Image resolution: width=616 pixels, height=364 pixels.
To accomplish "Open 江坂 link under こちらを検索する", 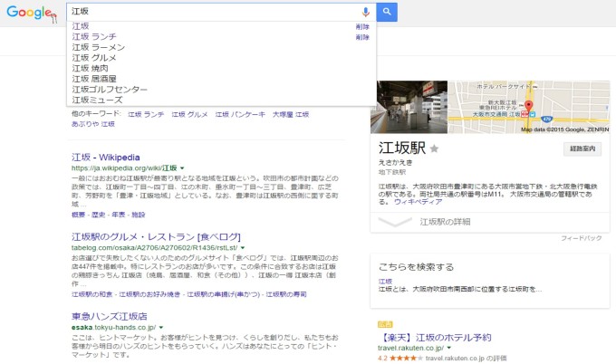I will point(385,282).
